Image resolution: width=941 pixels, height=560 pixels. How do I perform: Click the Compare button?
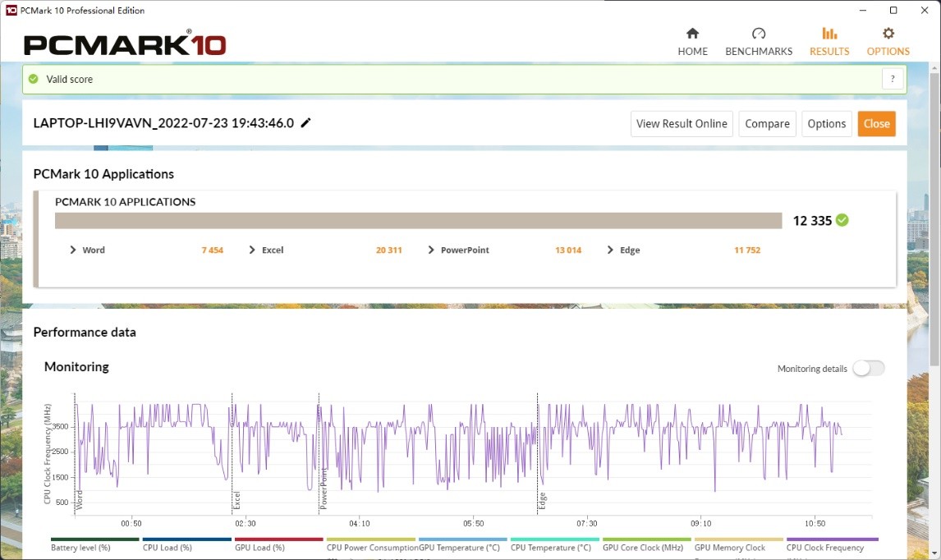(x=767, y=124)
